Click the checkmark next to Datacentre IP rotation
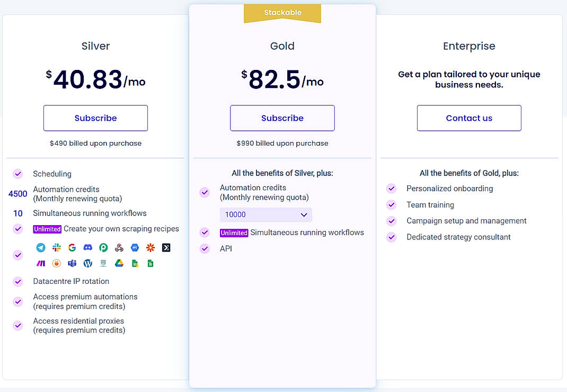The image size is (567, 392). (x=17, y=281)
